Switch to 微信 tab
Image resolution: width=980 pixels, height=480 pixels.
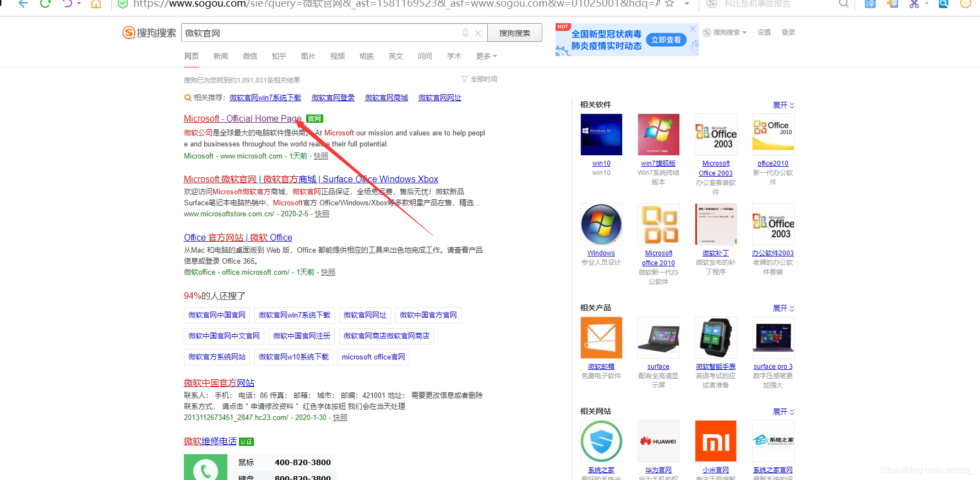click(250, 56)
